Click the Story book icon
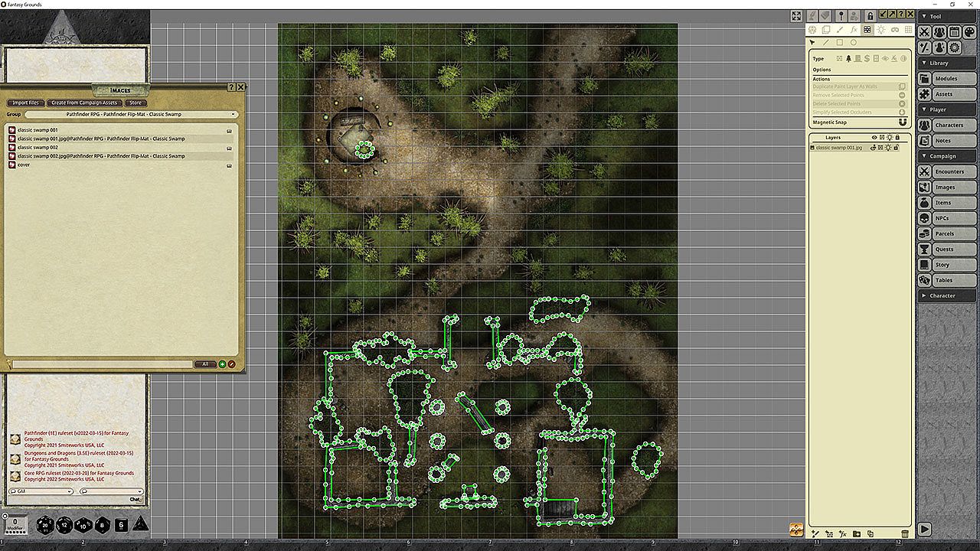 tap(925, 265)
